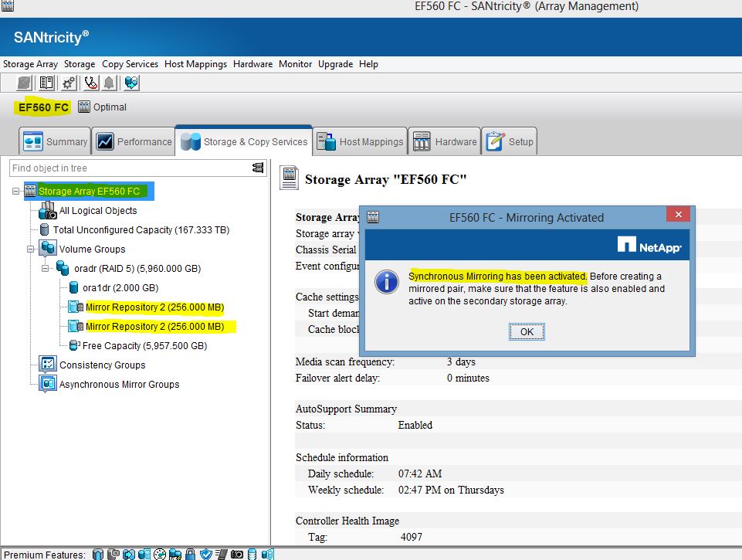742x560 pixels.
Task: Click the rightmost toolbar icon with blue figures
Action: (x=130, y=82)
